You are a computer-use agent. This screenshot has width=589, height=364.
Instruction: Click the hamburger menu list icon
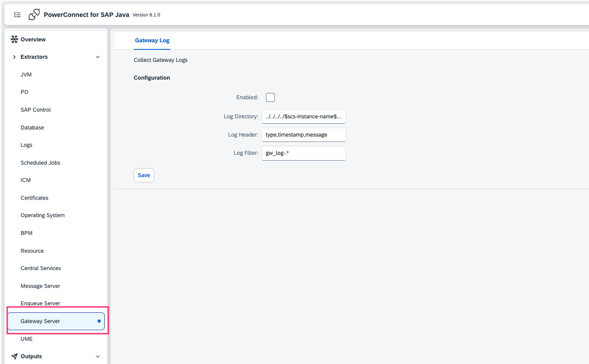17,15
